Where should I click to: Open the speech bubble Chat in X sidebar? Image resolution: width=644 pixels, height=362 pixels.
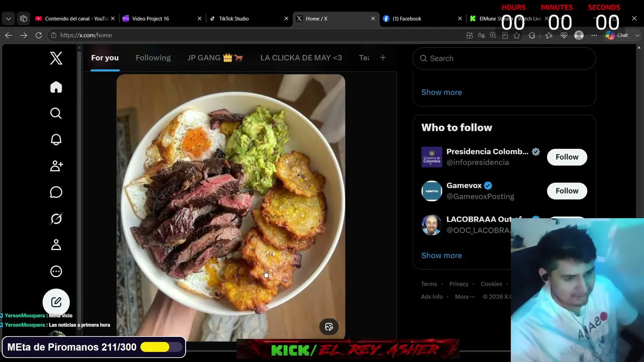(x=56, y=193)
